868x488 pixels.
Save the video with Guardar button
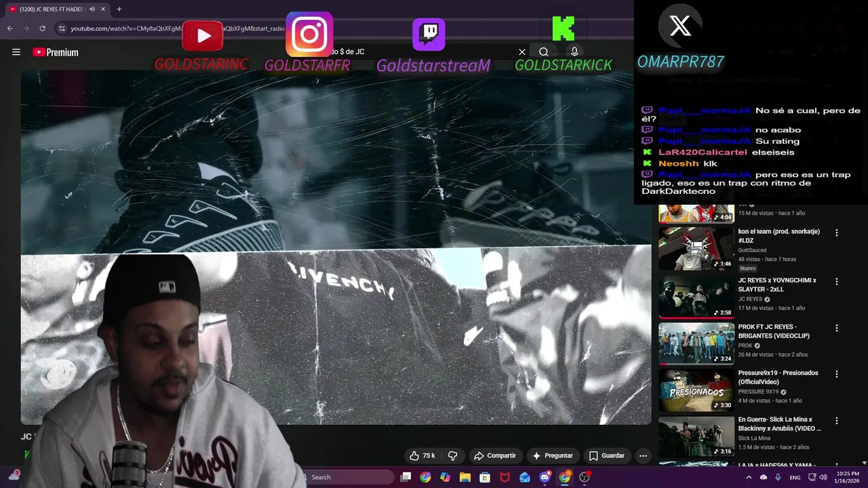tap(606, 455)
